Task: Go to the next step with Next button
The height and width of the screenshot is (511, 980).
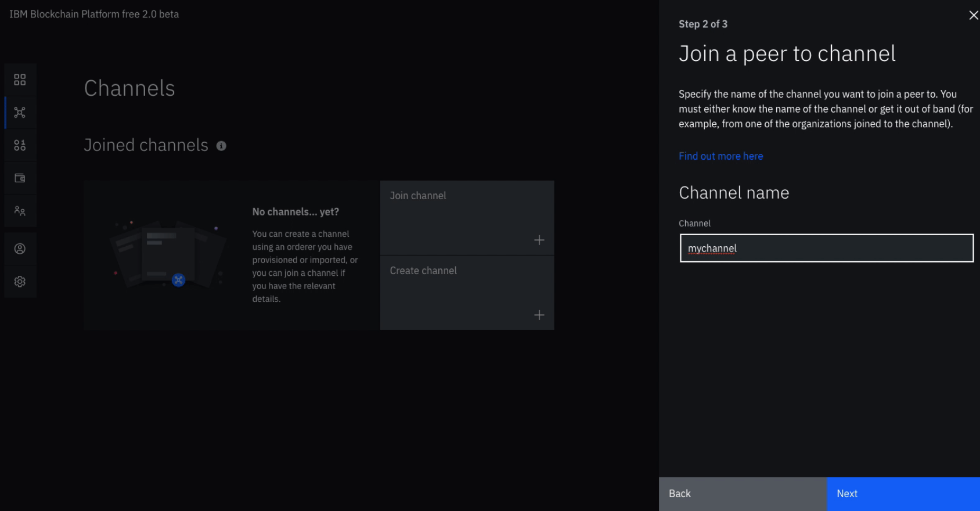Action: click(903, 494)
